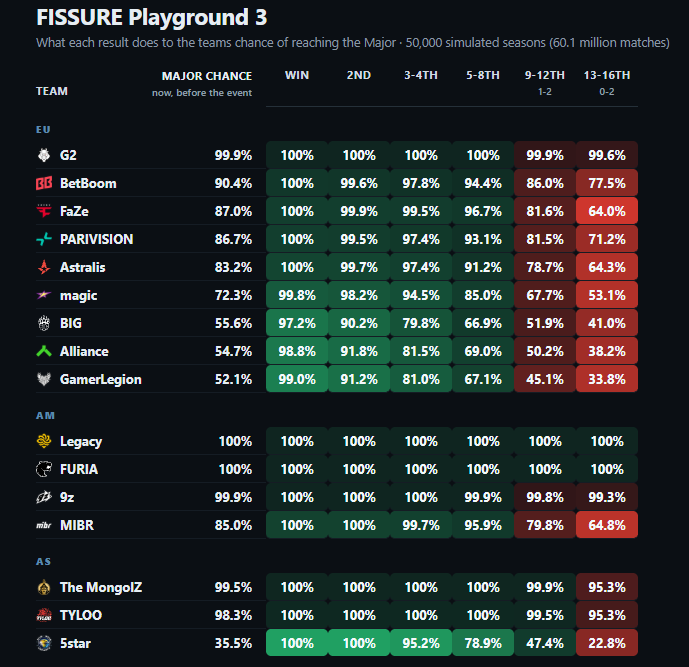Screen dimensions: 689x667
Task: Click Astralis's 64.3% cell
Action: point(607,267)
